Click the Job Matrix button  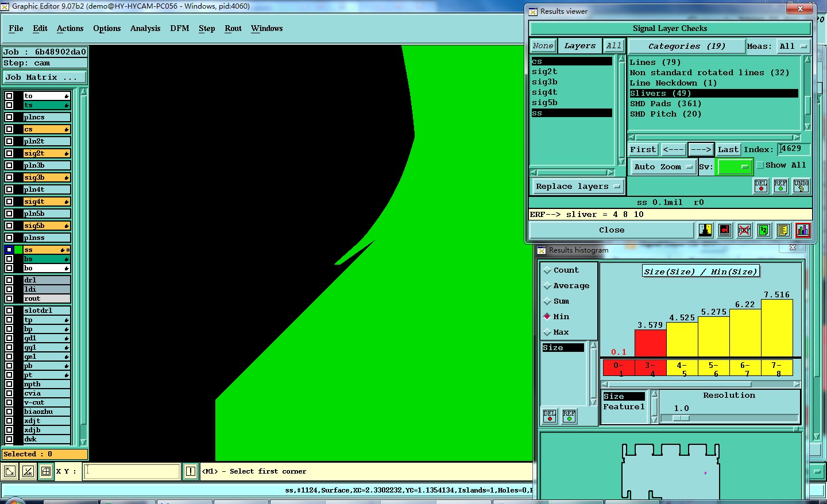coord(45,77)
